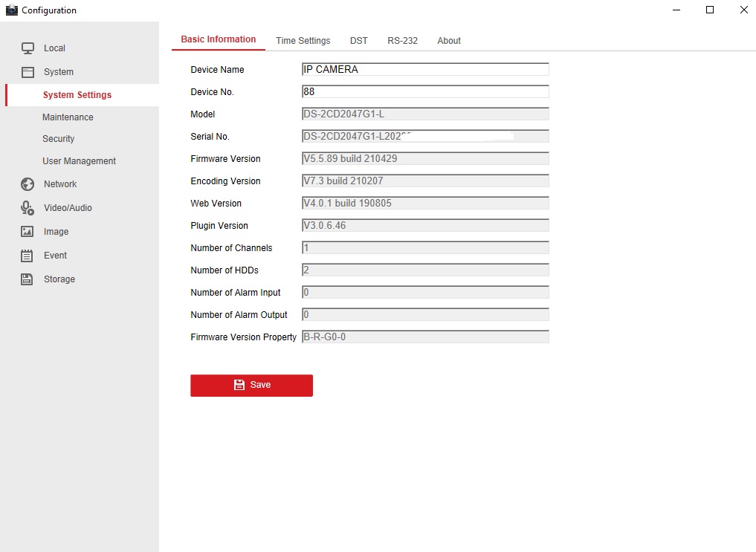Open User Management settings

79,161
